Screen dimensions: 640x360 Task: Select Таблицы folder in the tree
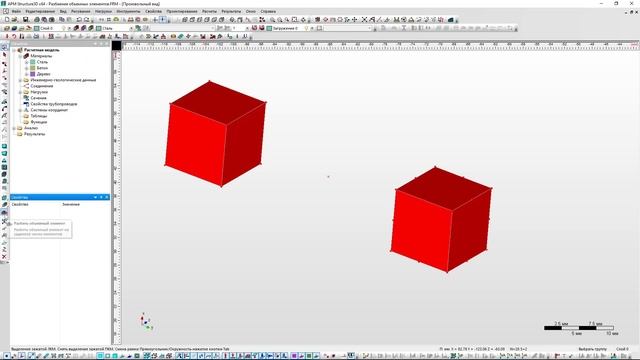[39, 116]
